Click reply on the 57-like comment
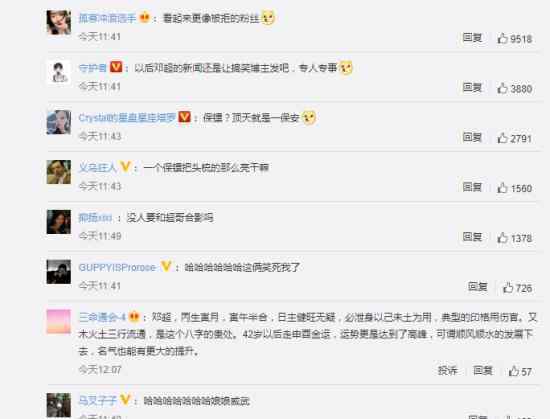Viewport: 550px width, 419px height. click(483, 370)
